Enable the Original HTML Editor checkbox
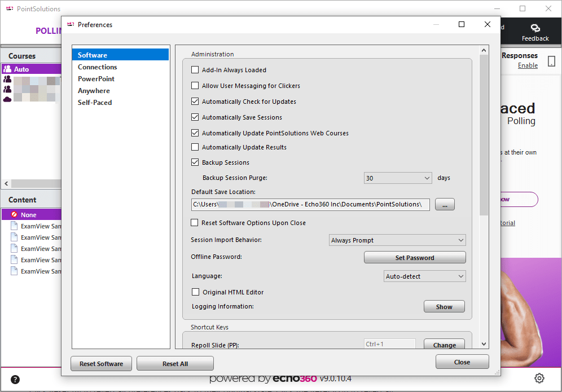The image size is (562, 392). click(195, 292)
